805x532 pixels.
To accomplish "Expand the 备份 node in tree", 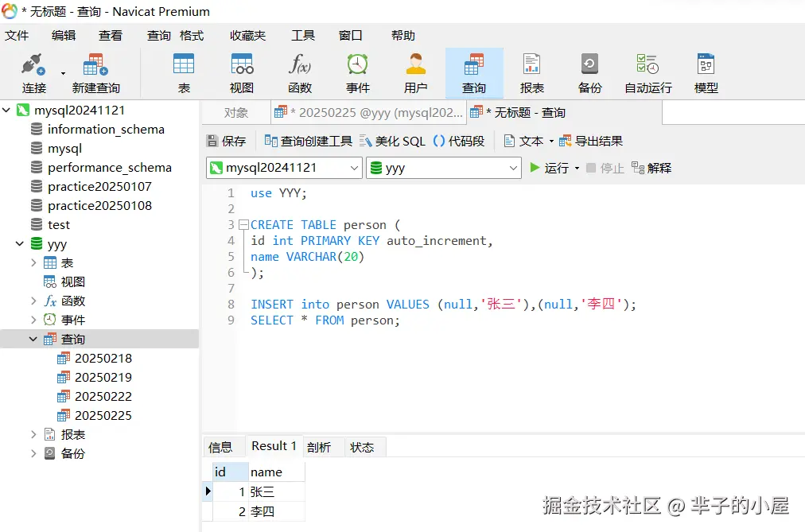I will point(33,453).
